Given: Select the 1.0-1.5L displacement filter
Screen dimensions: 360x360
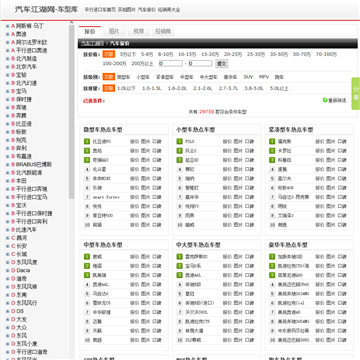Looking at the screenshot, I should [x=152, y=88].
